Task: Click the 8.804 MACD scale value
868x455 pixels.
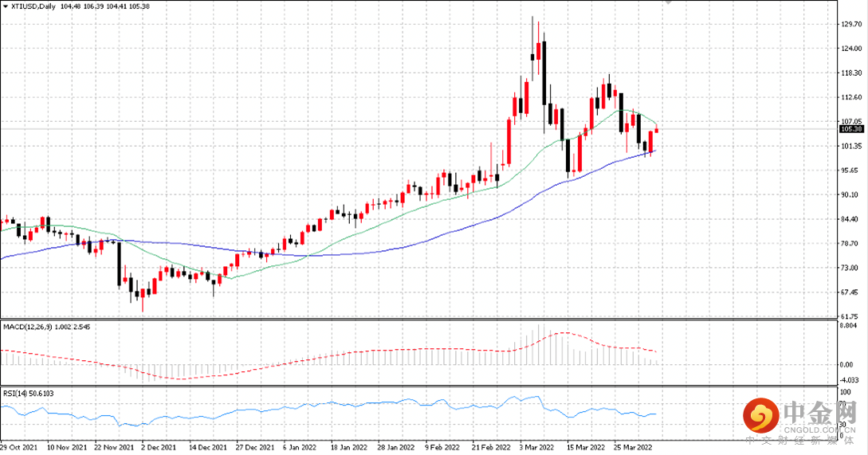Action: pos(850,326)
